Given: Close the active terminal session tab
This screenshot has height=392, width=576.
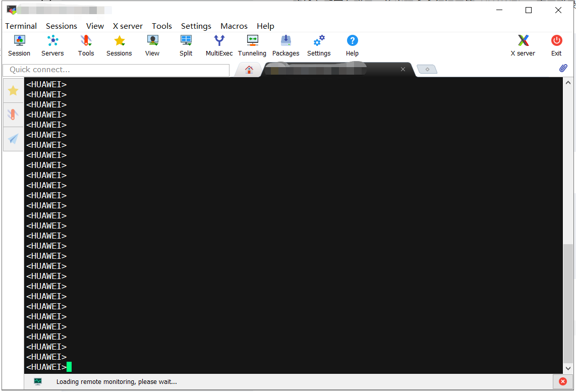Looking at the screenshot, I should 403,69.
